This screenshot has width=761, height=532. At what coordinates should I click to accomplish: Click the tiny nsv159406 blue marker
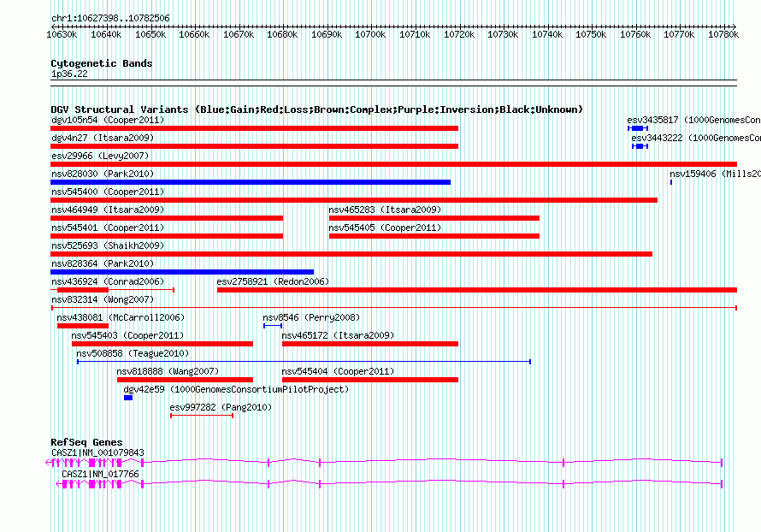pos(671,182)
